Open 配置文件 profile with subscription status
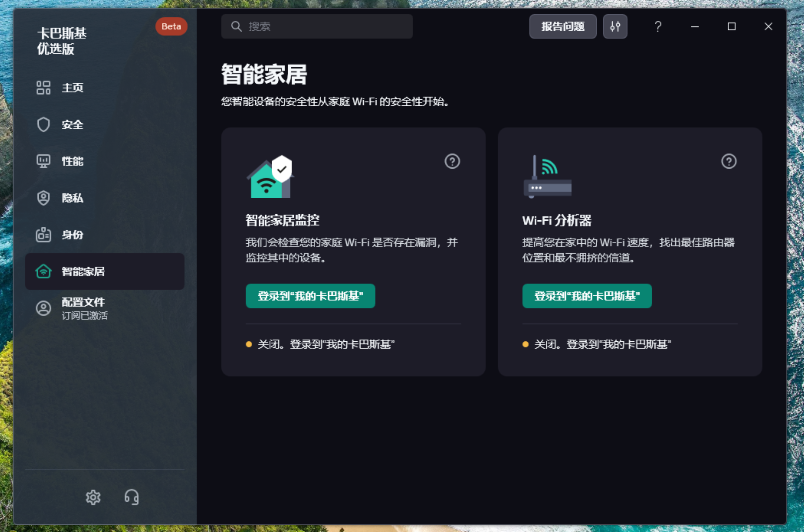The width and height of the screenshot is (804, 532). click(x=104, y=308)
